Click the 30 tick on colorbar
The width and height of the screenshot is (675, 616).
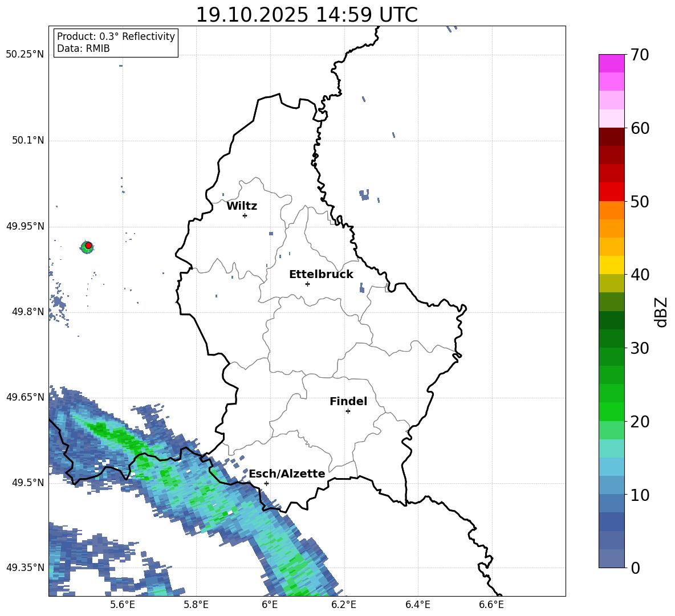[x=640, y=348]
